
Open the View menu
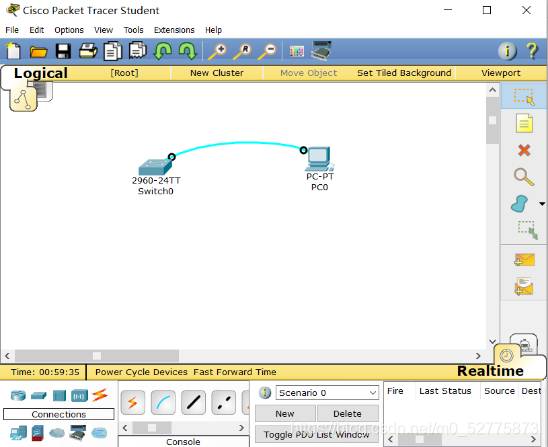103,30
